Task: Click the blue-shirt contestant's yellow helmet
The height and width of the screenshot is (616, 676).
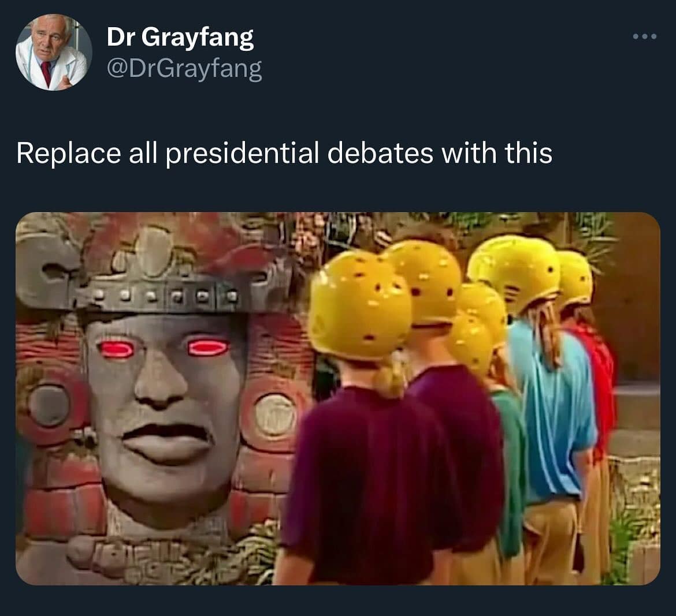Action: click(513, 272)
